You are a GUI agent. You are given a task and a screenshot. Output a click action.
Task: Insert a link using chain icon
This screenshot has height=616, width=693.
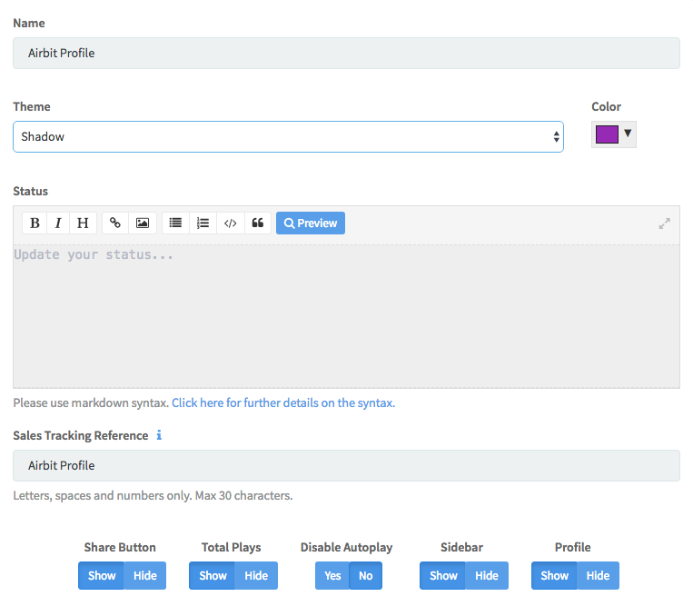pyautogui.click(x=115, y=223)
